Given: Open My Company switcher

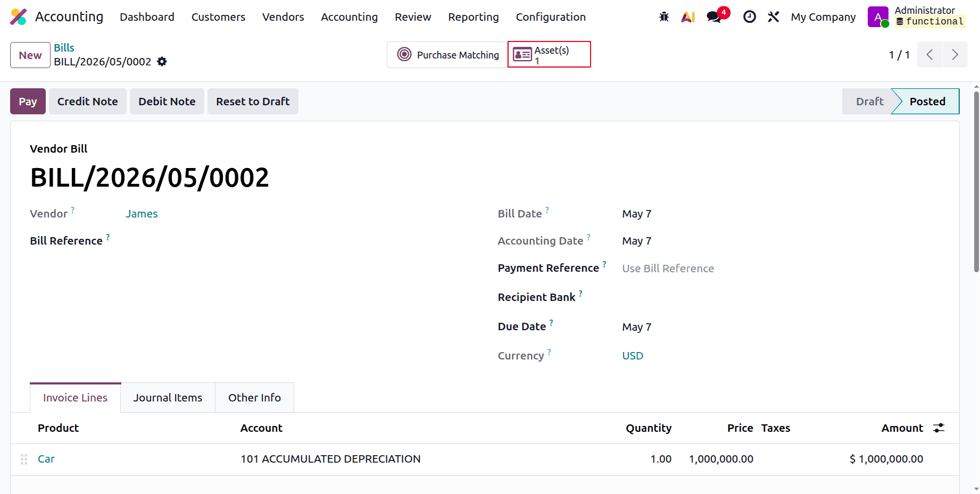Looking at the screenshot, I should 823,17.
